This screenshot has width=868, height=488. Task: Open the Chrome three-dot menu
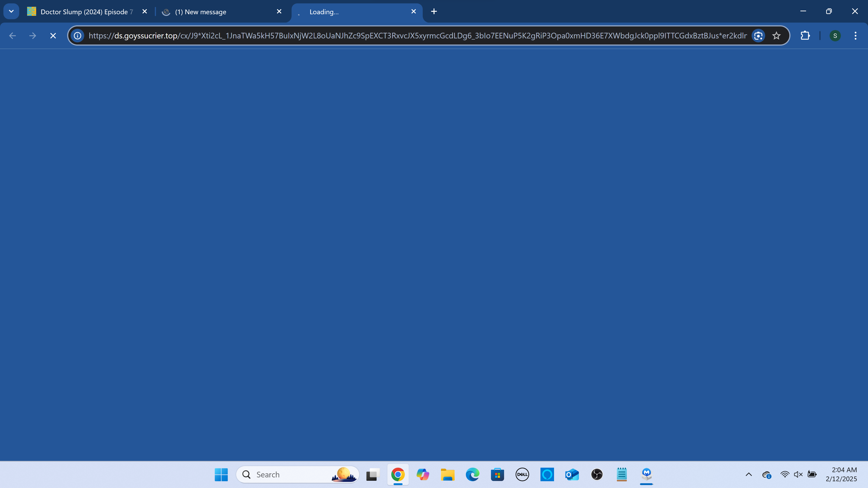855,36
